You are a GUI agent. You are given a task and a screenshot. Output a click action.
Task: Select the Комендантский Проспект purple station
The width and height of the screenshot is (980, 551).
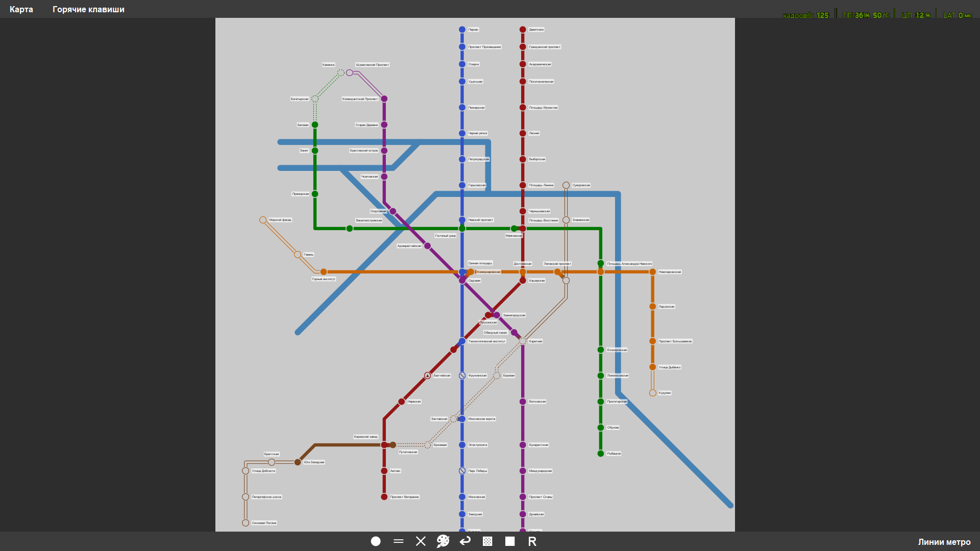(384, 99)
